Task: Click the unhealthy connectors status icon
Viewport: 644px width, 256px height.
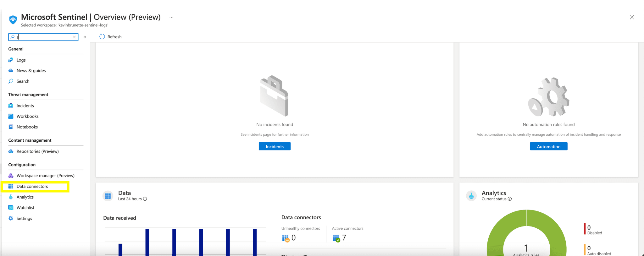Action: pos(286,238)
